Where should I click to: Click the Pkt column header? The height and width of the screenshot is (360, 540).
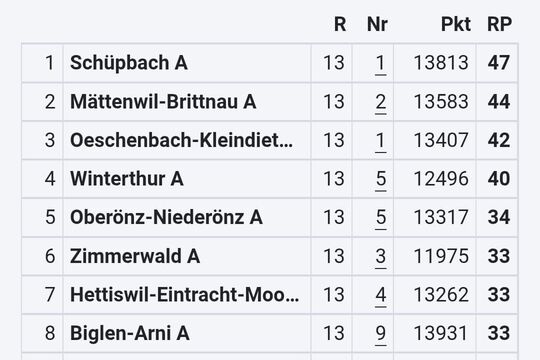pos(456,24)
